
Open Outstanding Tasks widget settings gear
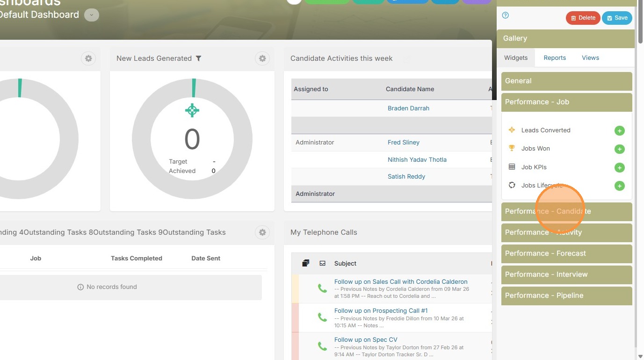262,232
